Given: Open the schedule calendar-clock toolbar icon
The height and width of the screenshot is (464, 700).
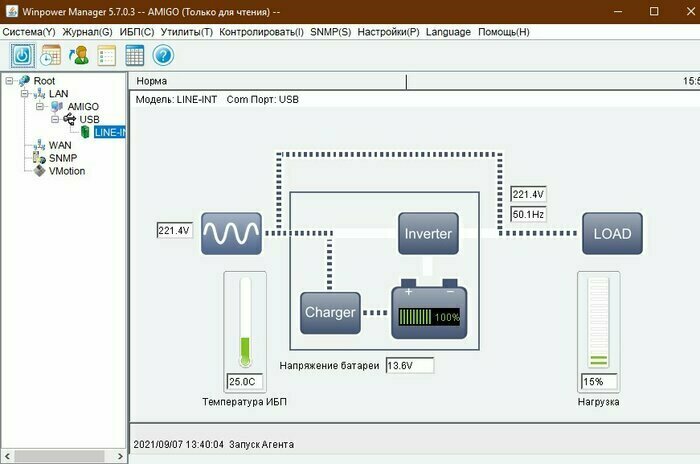Looking at the screenshot, I should coord(50,55).
